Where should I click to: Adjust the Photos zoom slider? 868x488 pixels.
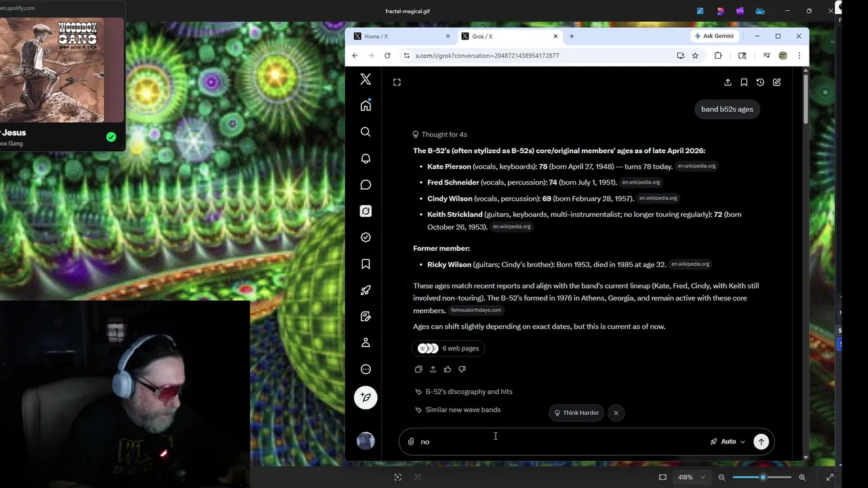(x=762, y=477)
